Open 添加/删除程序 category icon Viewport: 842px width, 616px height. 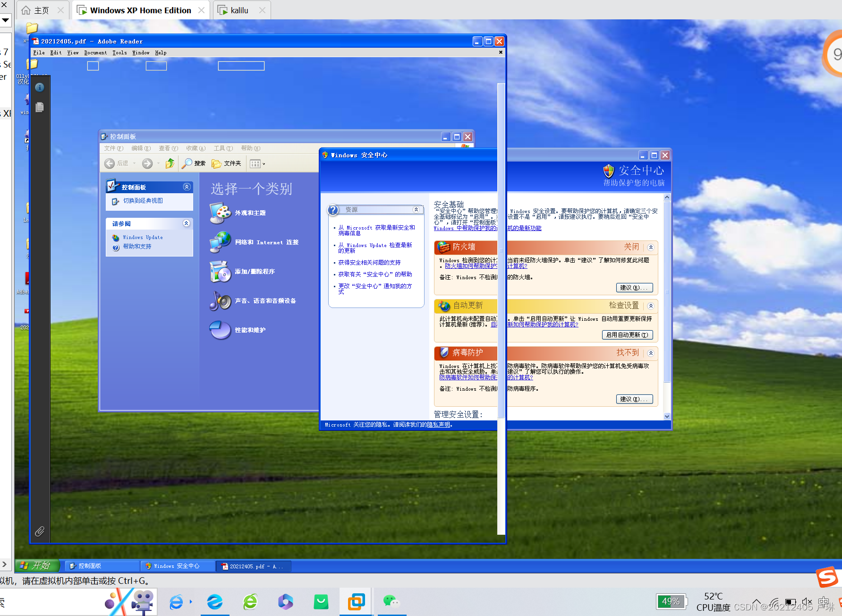point(220,272)
